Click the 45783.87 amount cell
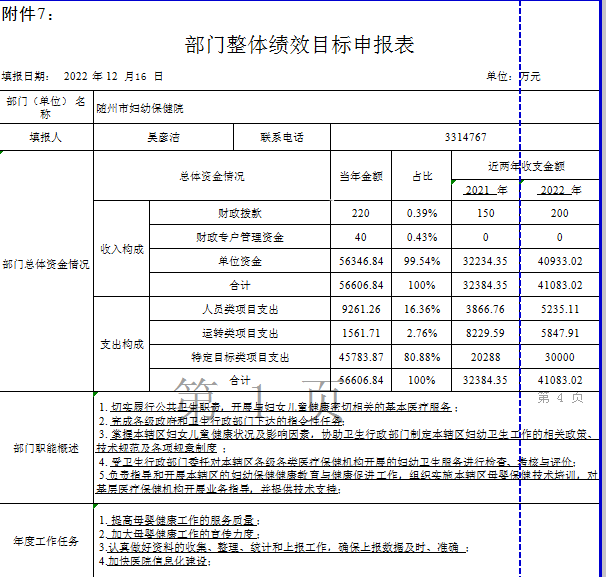Screen dimensions: 606x577 361,357
